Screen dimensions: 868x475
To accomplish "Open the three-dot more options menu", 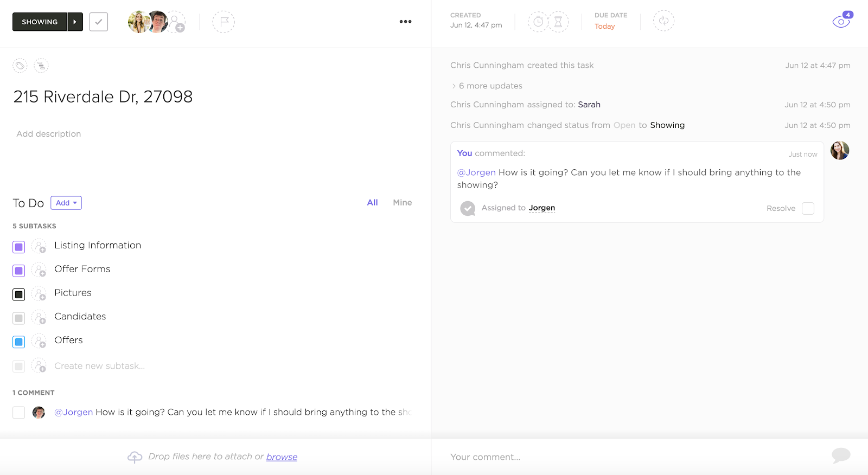I will coord(405,22).
